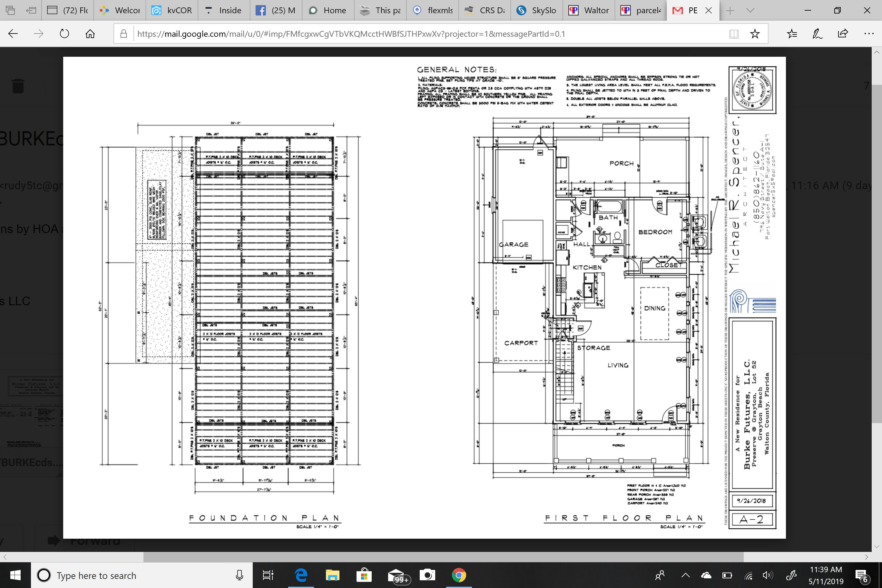The image size is (882, 588).
Task: Type in Windows search box
Action: coord(142,575)
